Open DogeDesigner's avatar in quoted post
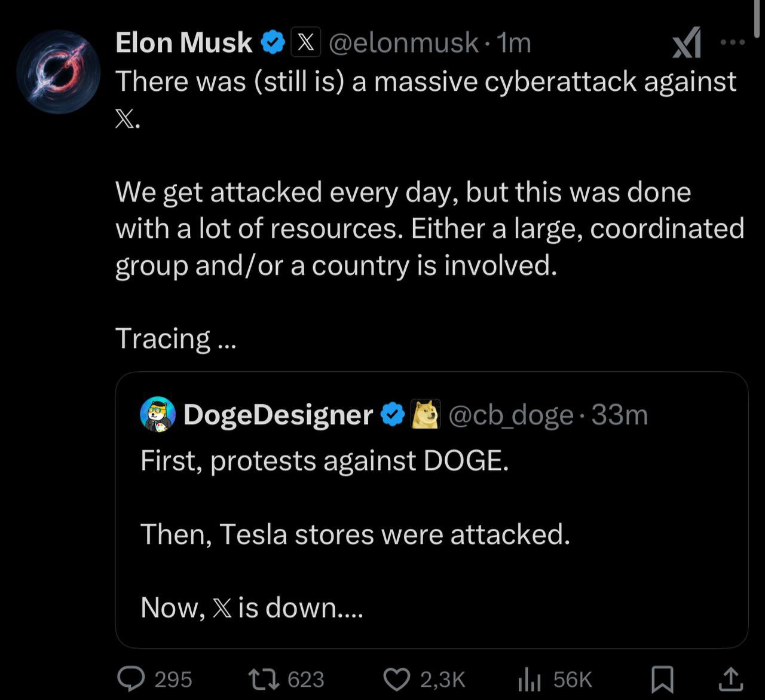The width and height of the screenshot is (765, 700). [x=157, y=414]
